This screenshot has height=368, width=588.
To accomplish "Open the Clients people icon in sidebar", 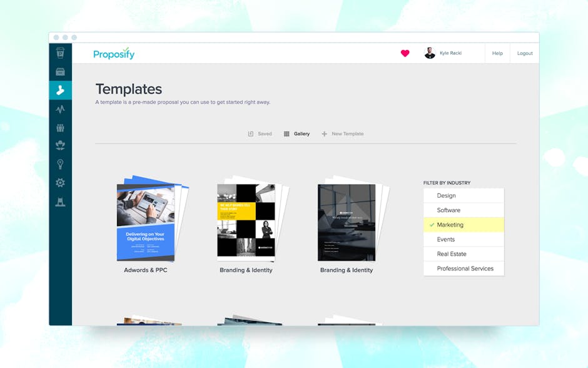I will (60, 145).
